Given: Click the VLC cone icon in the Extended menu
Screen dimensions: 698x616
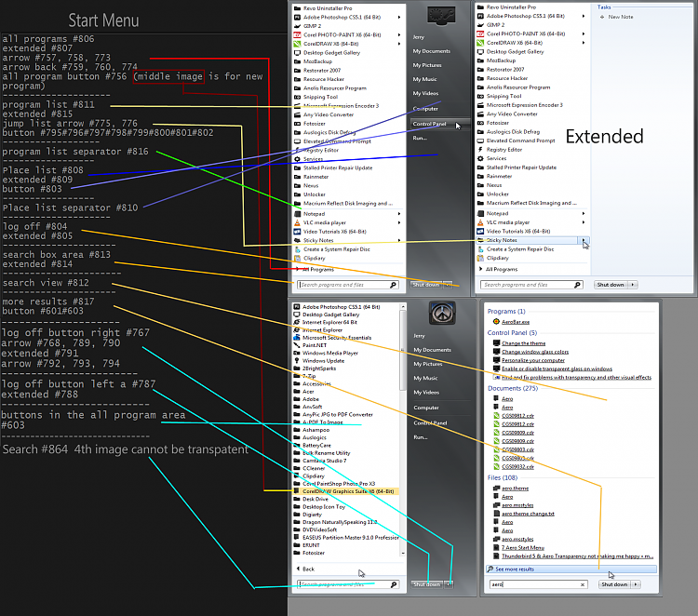Looking at the screenshot, I should click(x=480, y=222).
